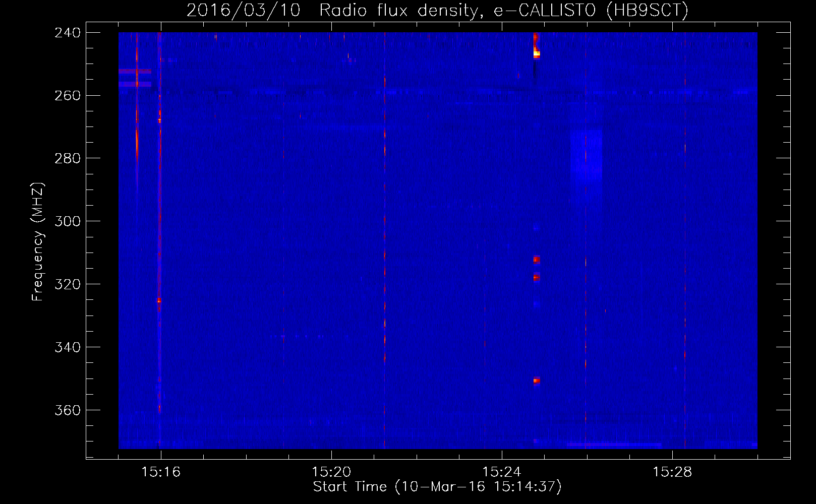Click the light blue rectangular patch near 15:26
The width and height of the screenshot is (816, 504).
point(586,155)
